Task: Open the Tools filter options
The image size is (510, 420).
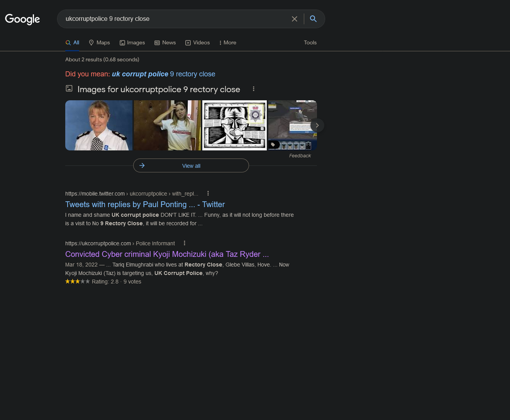Action: click(x=310, y=43)
